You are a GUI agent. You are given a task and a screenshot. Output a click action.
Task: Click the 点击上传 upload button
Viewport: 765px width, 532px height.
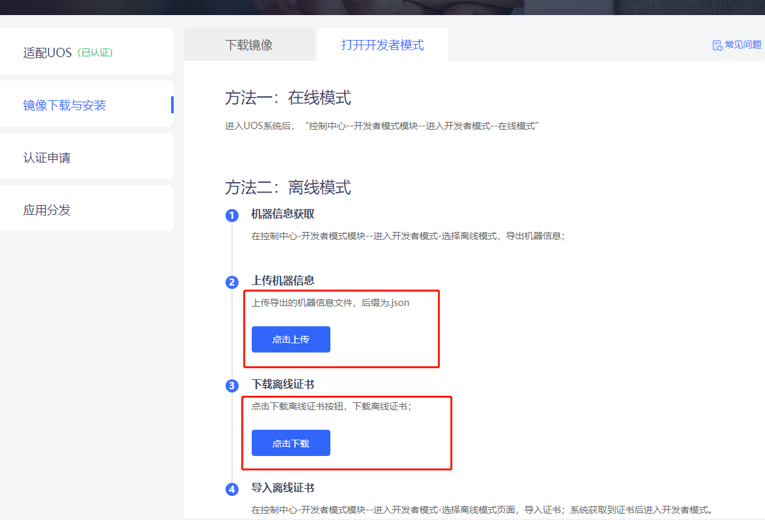click(x=290, y=339)
